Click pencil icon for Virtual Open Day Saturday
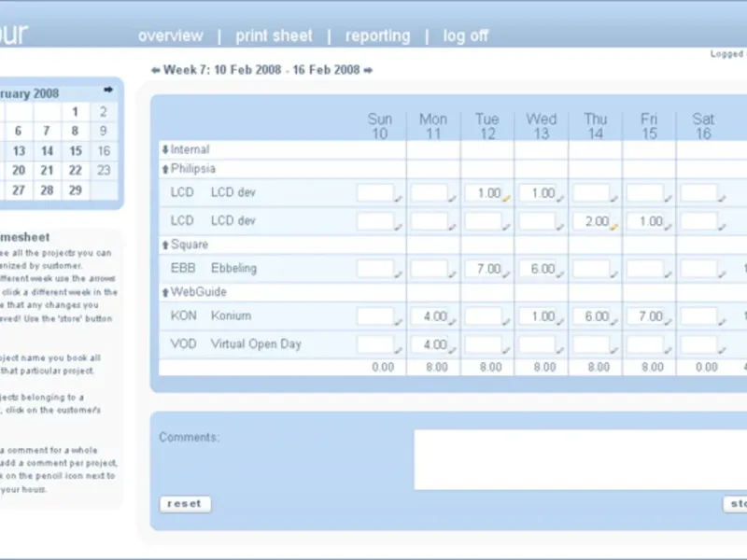This screenshot has width=747, height=560. click(722, 351)
